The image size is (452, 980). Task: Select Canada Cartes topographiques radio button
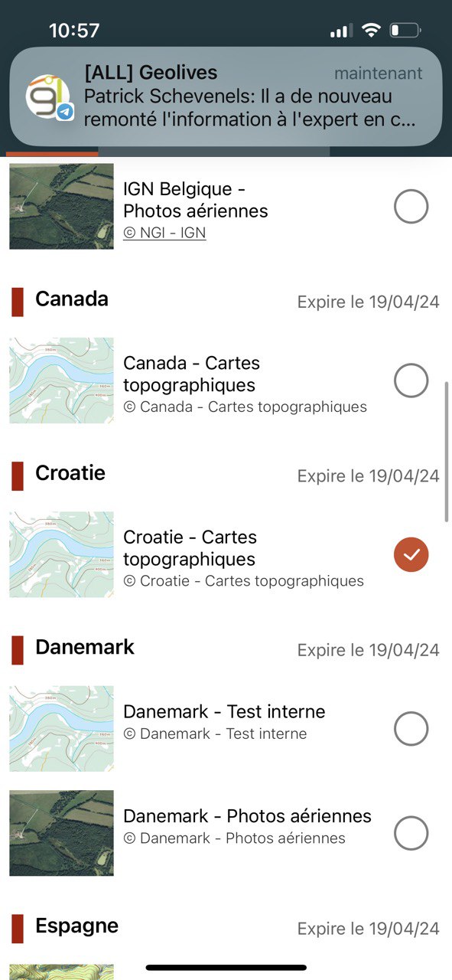coord(411,381)
